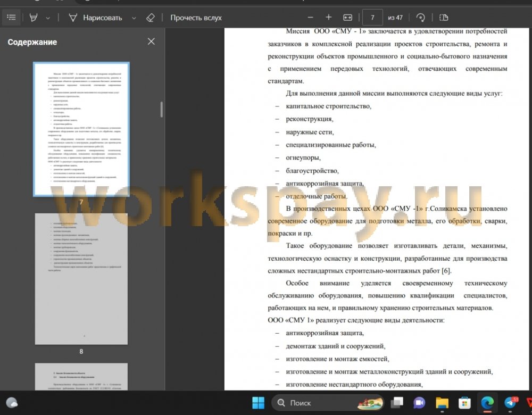Start Прочесть вслух read aloud
Image resolution: width=532 pixels, height=415 pixels.
(196, 18)
